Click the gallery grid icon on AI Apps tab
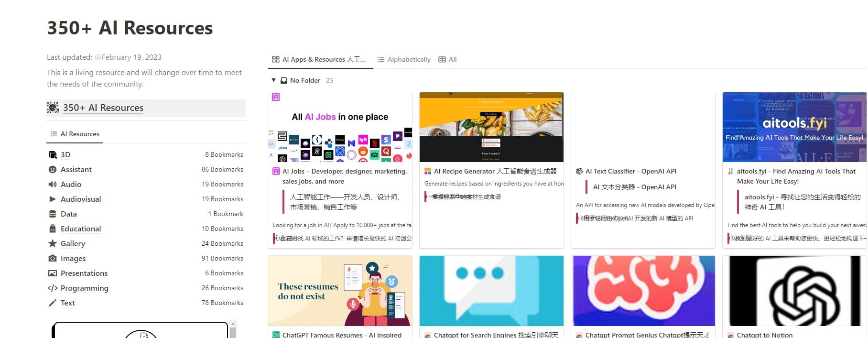The height and width of the screenshot is (338, 868). point(276,59)
